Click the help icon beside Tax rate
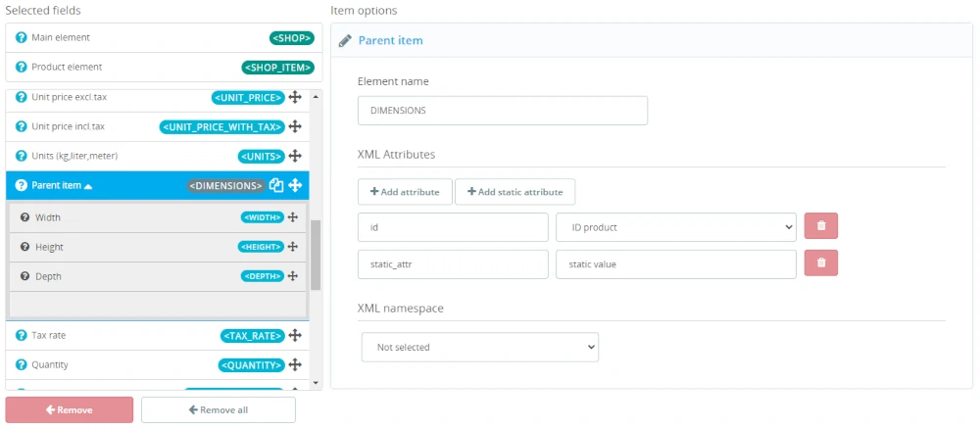Screen dimensions: 980x429 pyautogui.click(x=22, y=336)
